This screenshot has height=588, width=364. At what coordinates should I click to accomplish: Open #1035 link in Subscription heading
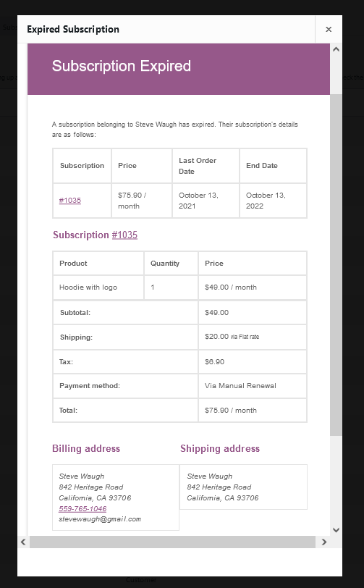click(125, 235)
